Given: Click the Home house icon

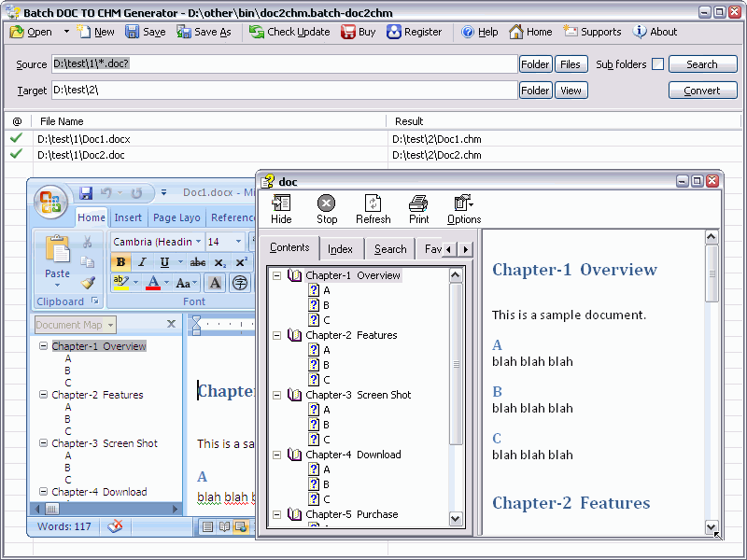Looking at the screenshot, I should coord(515,32).
